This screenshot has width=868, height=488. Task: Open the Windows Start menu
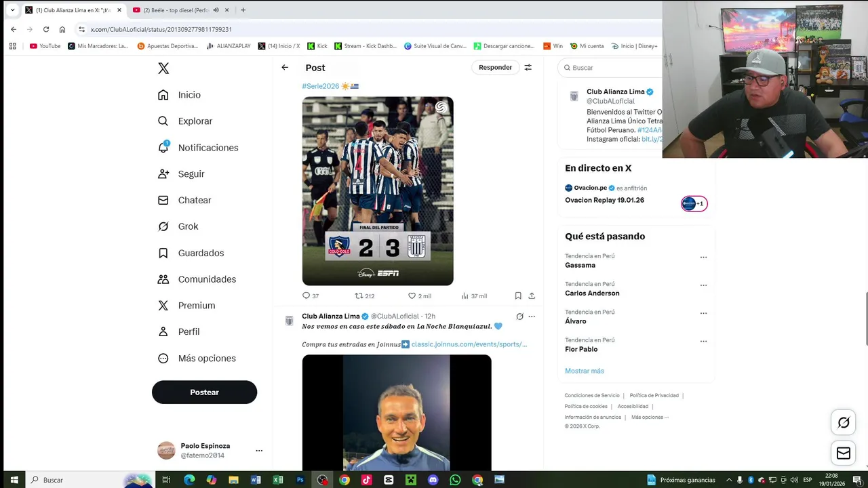14,480
